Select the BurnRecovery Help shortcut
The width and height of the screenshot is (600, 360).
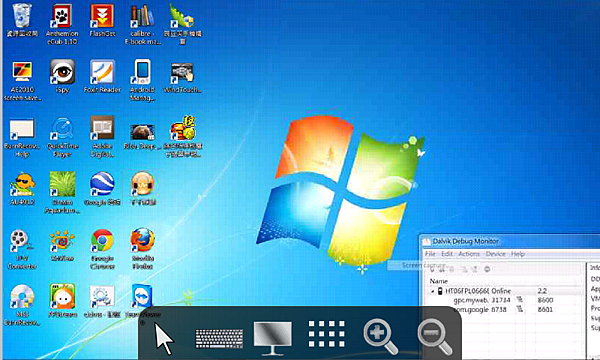[x=22, y=138]
